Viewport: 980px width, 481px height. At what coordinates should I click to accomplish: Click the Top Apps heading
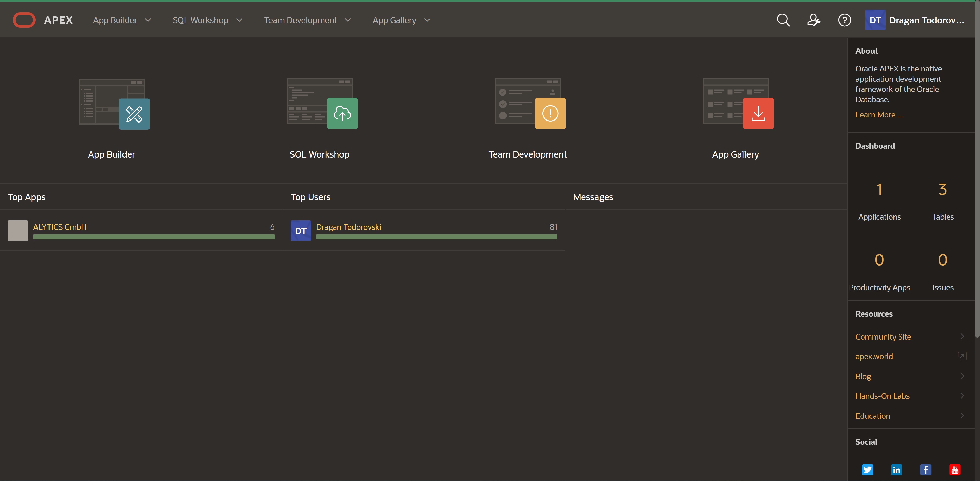tap(27, 197)
